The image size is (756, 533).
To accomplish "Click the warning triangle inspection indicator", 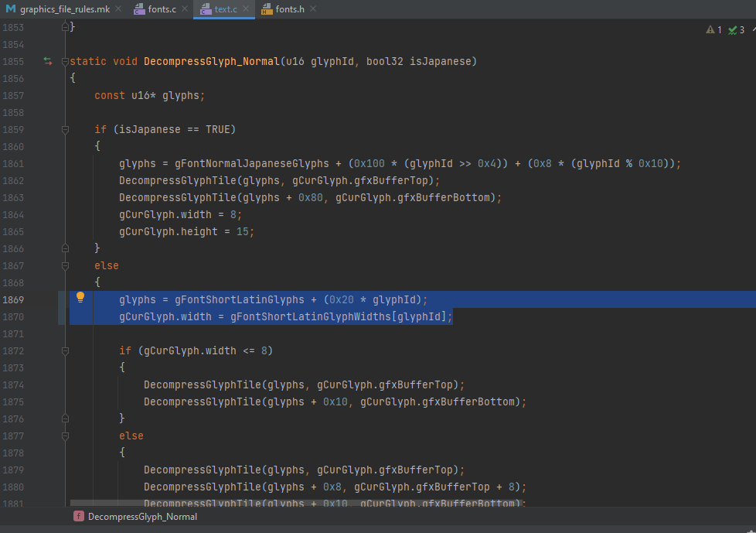I will click(710, 30).
